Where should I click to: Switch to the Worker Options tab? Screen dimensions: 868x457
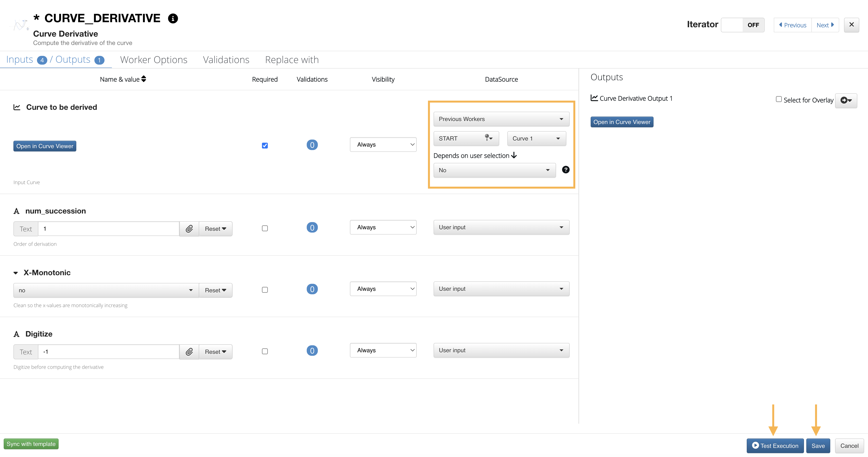[x=154, y=60]
